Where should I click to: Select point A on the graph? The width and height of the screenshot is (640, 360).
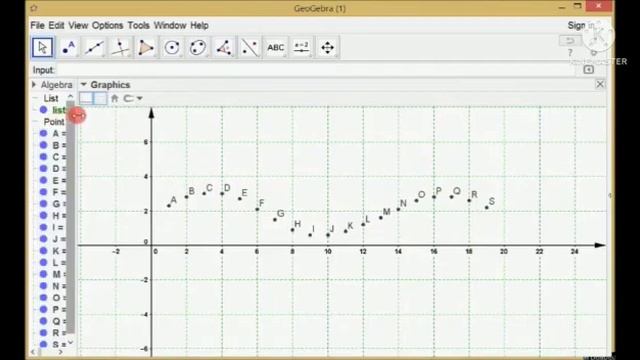pos(169,206)
